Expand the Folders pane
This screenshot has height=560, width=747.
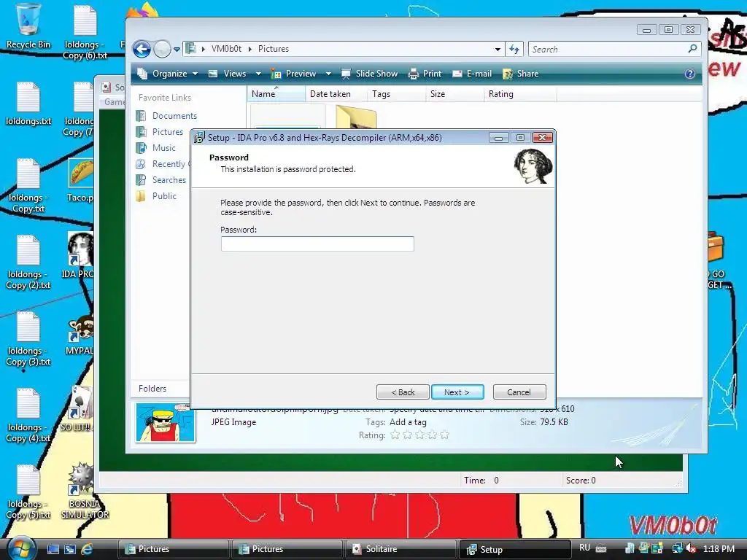coord(152,389)
